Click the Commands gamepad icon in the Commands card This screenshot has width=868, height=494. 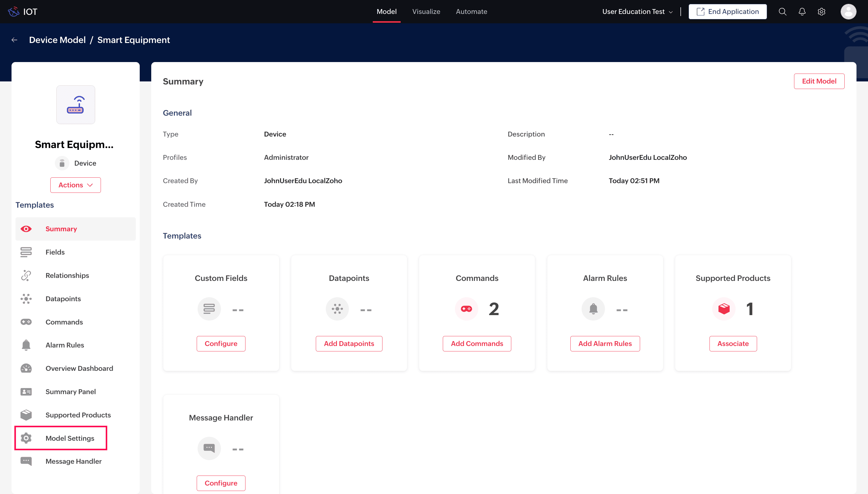[466, 309]
